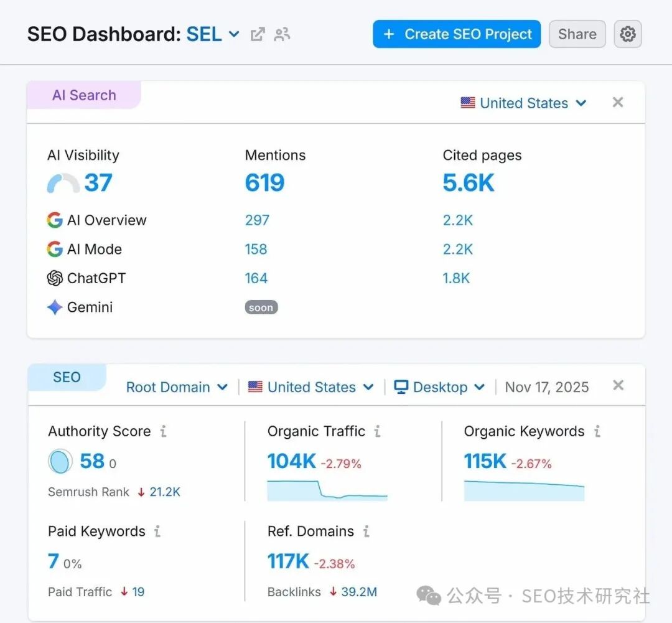
Task: Change the Desktop device dropdown
Action: 439,387
